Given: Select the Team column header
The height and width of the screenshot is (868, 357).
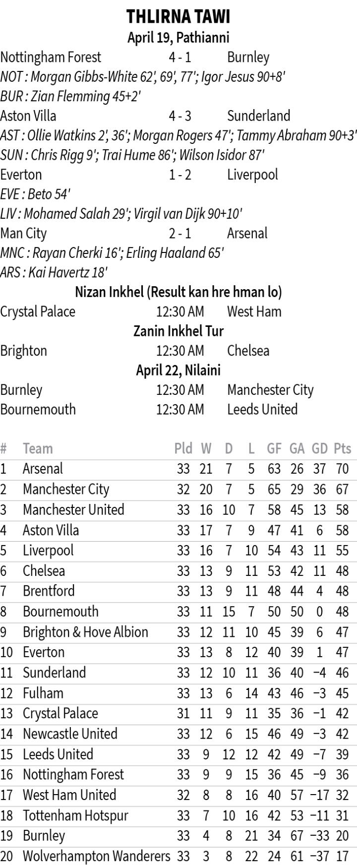Looking at the screenshot, I should [x=38, y=448].
